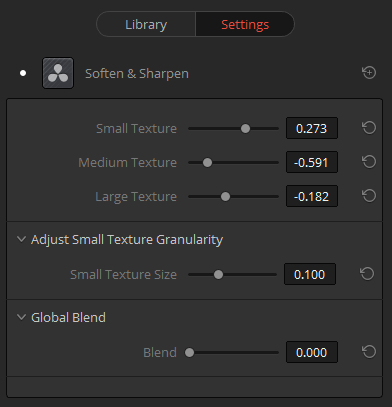The height and width of the screenshot is (407, 392).
Task: Switch to the Library tab
Action: click(146, 24)
